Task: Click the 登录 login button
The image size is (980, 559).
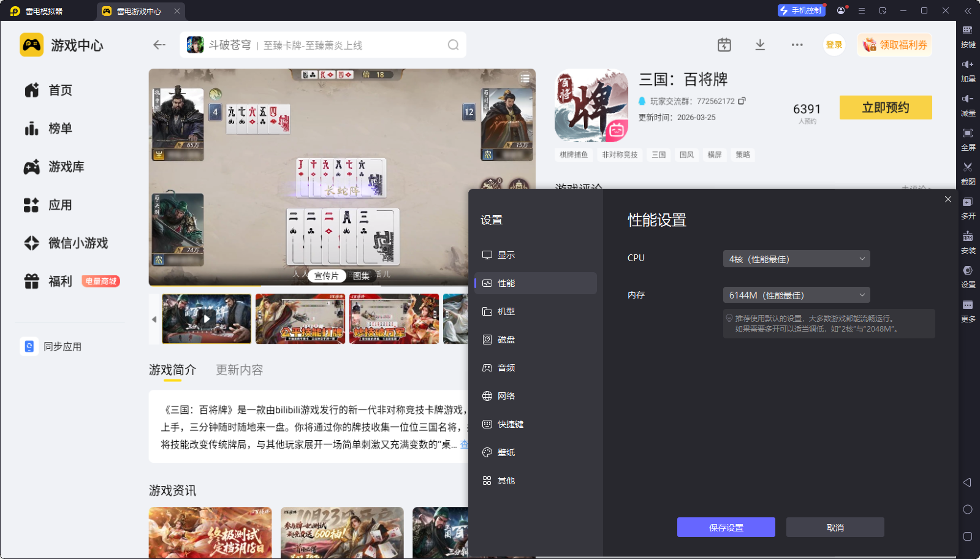Action: point(834,45)
